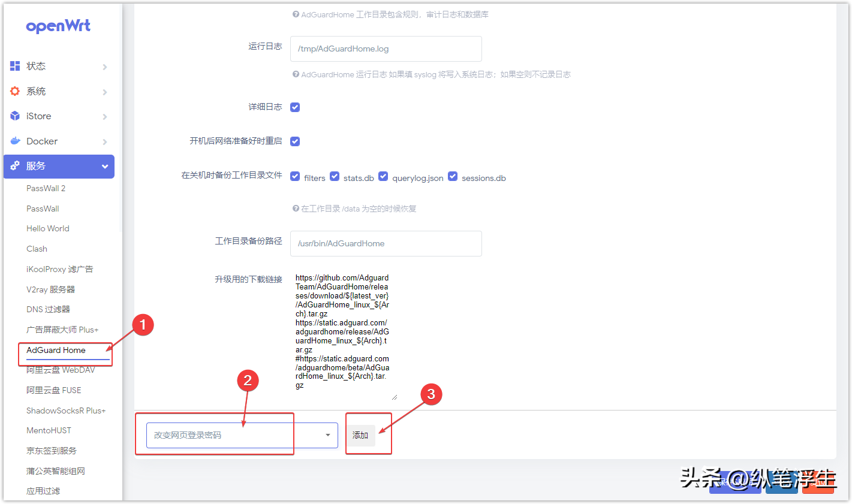This screenshot has height=504, width=852.
Task: Expand the iStore menu chevron
Action: (x=105, y=116)
